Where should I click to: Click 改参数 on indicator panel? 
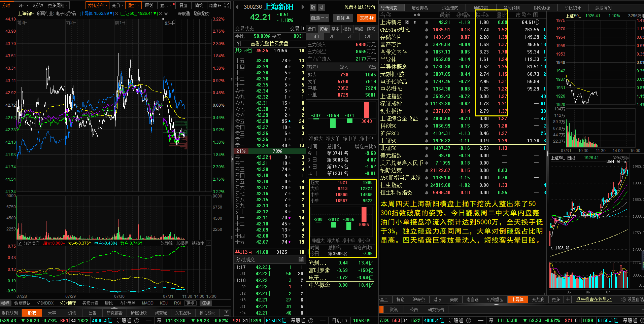167,243
